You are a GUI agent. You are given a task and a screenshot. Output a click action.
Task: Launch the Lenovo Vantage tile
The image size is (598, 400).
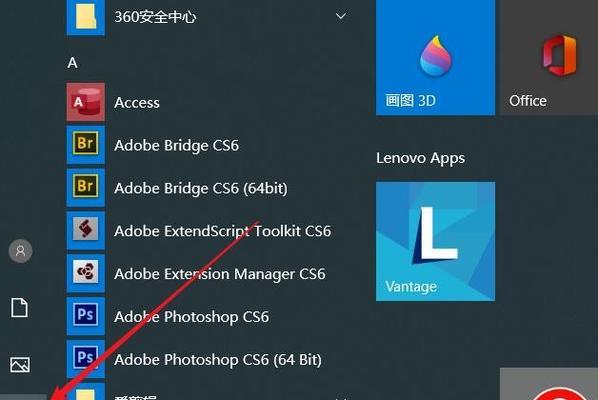click(435, 241)
